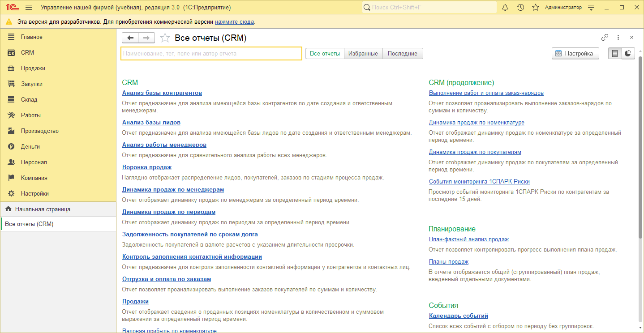644x333 pixels.
Task: Open 'Контроль заполнения контактной информации' report
Action: (192, 257)
